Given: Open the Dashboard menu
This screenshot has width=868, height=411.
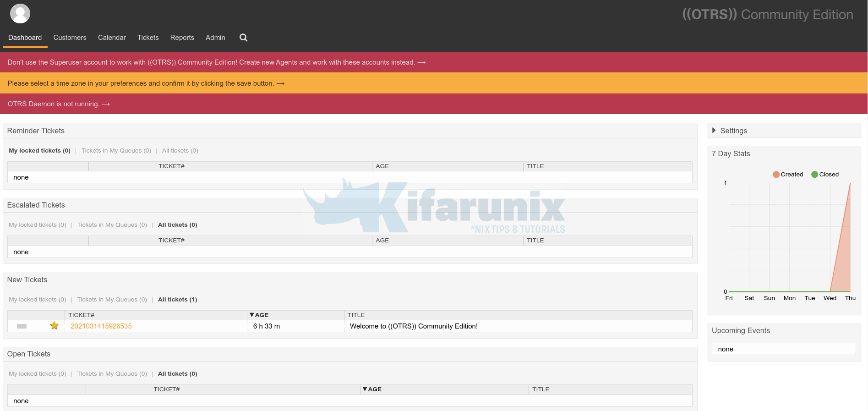Looking at the screenshot, I should (x=25, y=38).
